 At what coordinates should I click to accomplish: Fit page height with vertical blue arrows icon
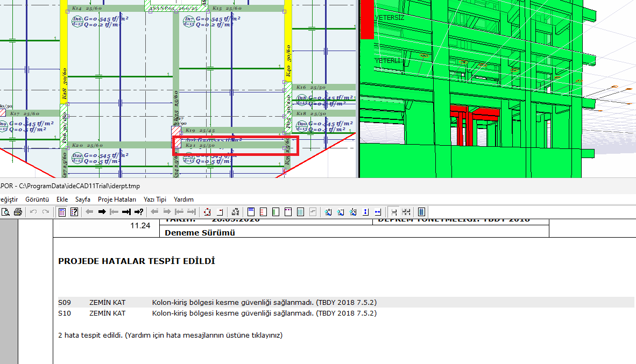tap(365, 212)
